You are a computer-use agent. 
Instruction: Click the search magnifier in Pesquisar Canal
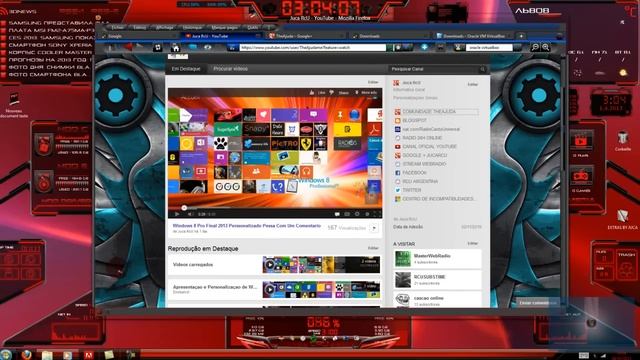pos(482,69)
